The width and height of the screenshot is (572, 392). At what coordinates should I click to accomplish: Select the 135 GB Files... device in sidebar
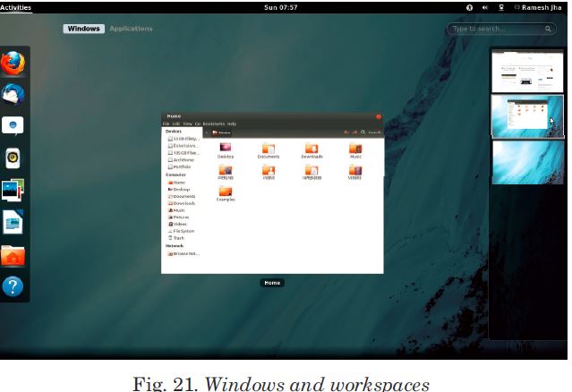coord(184,153)
